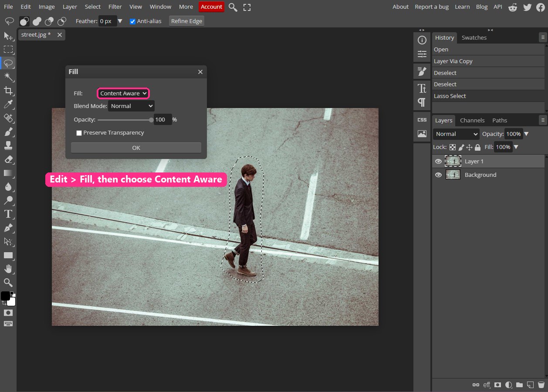The image size is (548, 392).
Task: Open the Character side panel icon
Action: click(422, 89)
